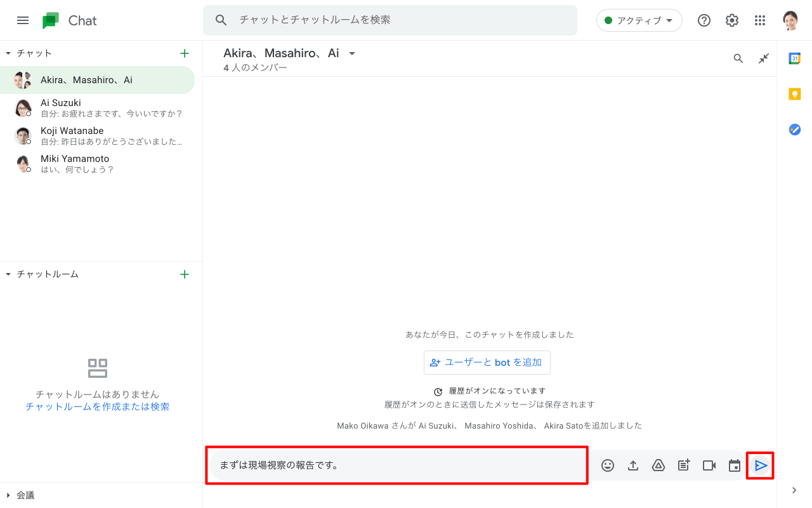Open Google Tasks in side panel
The image size is (812, 508).
pyautogui.click(x=794, y=130)
